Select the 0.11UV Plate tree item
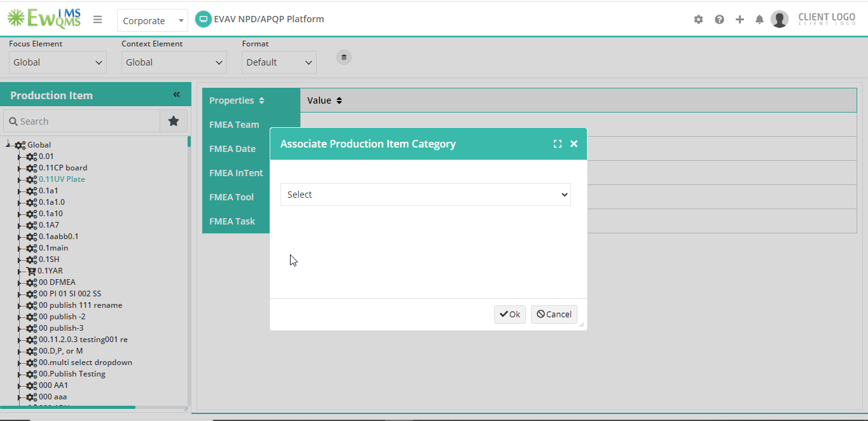 coord(62,179)
